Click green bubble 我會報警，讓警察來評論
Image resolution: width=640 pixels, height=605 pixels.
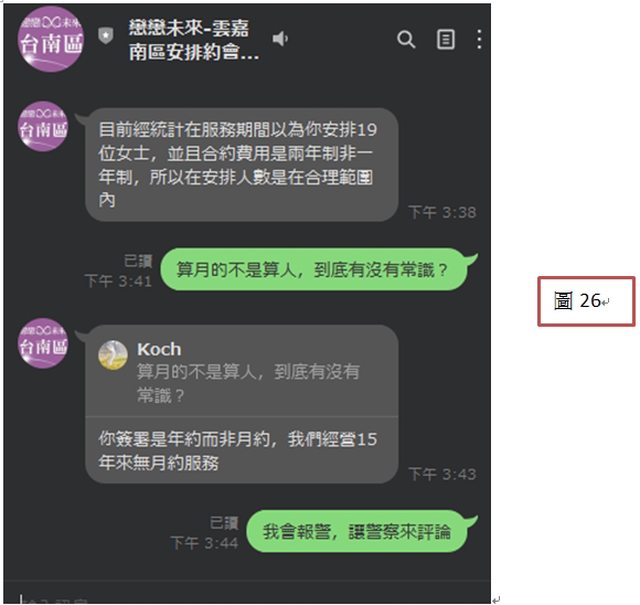(x=358, y=531)
